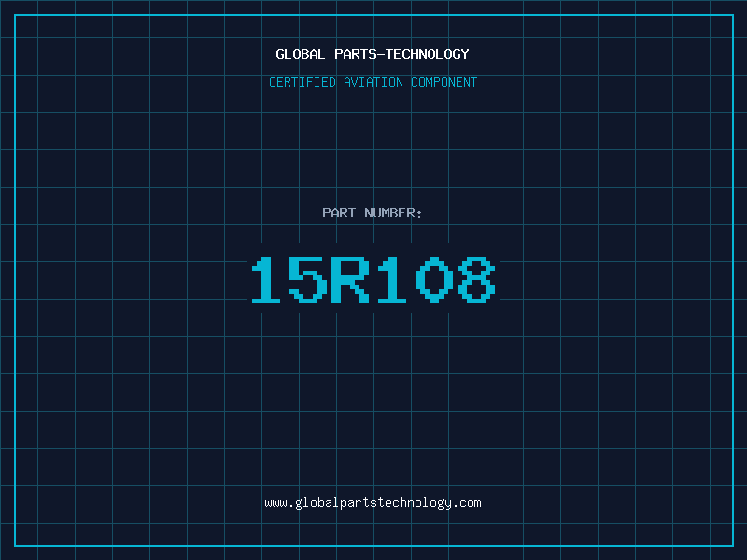Image resolution: width=747 pixels, height=560 pixels.
Task: Click the CERTIFIED AVIATION COMPONENT subtitle
Action: pyautogui.click(x=373, y=82)
